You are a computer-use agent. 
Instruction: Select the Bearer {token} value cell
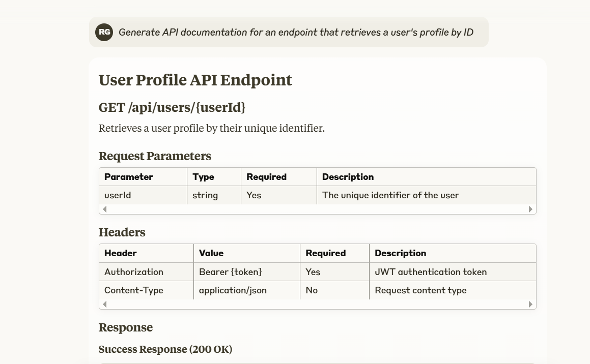(230, 272)
